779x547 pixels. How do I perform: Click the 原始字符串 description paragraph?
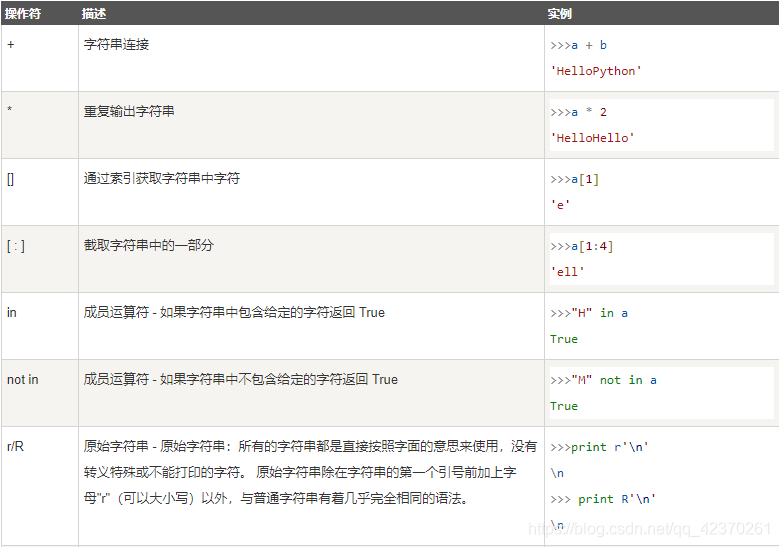pyautogui.click(x=311, y=472)
